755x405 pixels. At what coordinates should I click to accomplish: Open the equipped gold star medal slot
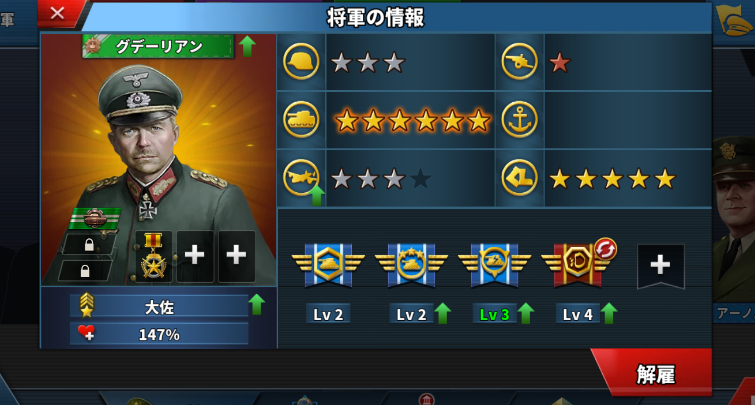point(153,256)
